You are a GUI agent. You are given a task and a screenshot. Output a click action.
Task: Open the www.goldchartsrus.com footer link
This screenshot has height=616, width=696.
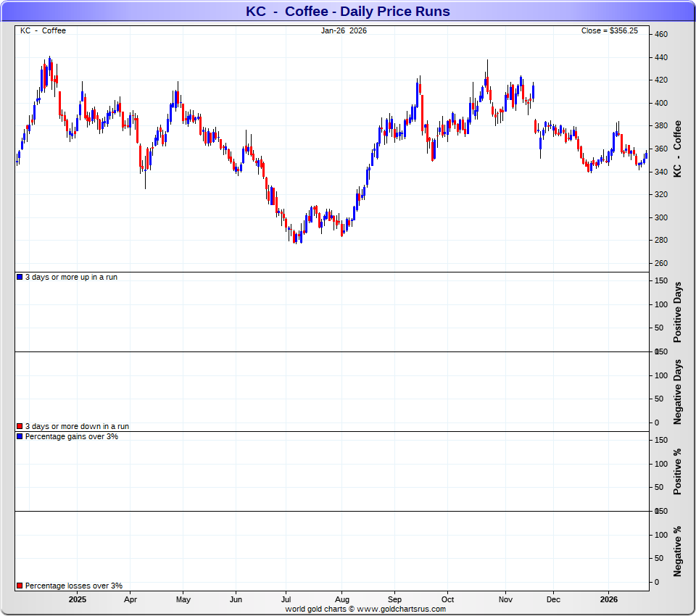pos(401,609)
